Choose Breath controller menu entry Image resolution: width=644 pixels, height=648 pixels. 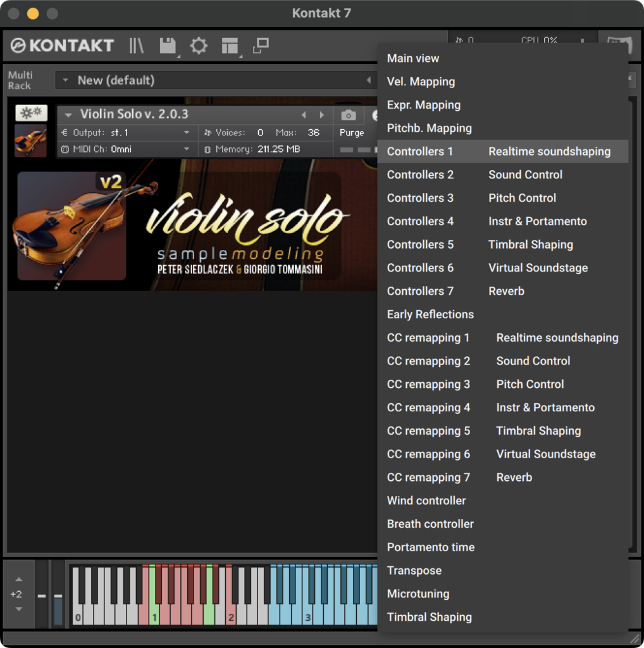(503, 523)
